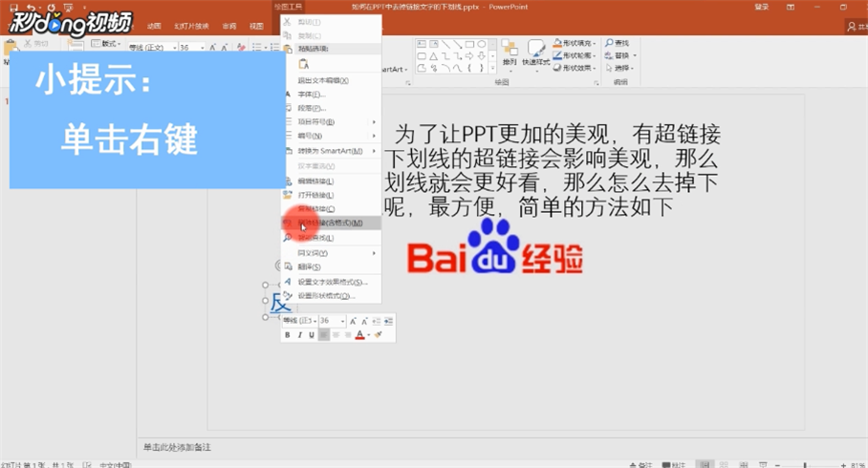Image resolution: width=868 pixels, height=468 pixels.
Task: Open 替换 replace dropdown arrow
Action: click(x=635, y=55)
